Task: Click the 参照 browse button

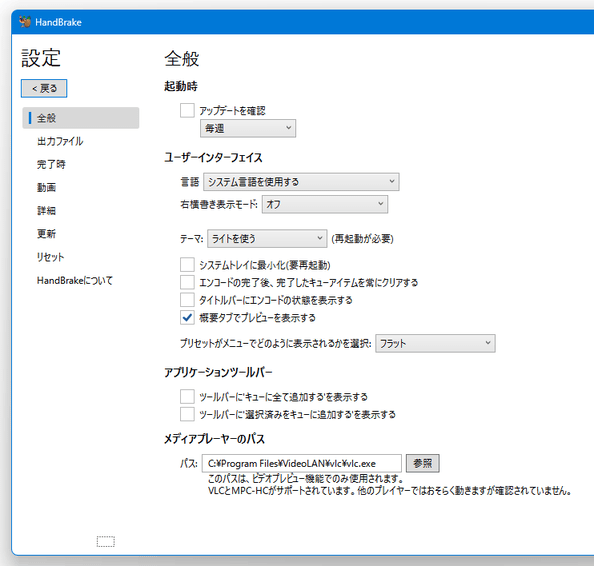Action: [423, 463]
